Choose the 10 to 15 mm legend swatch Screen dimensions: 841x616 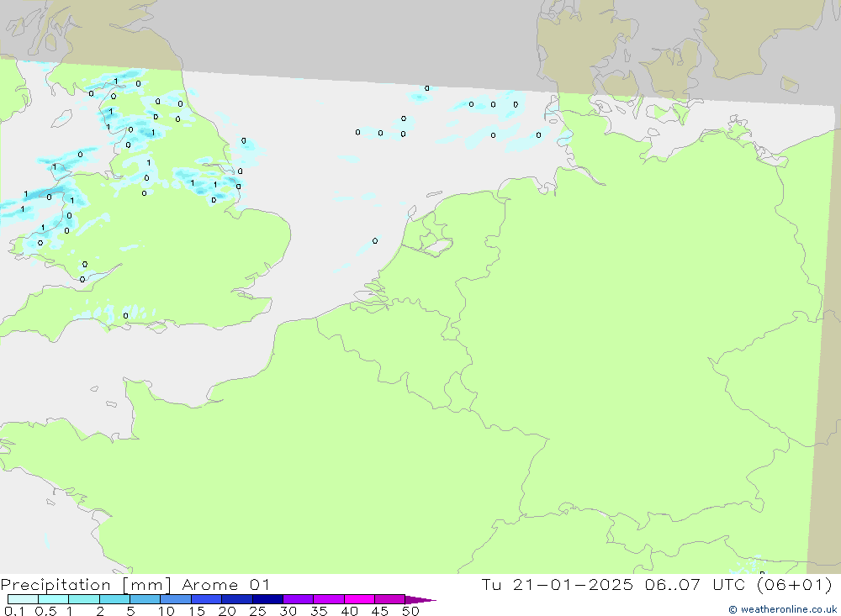click(176, 599)
